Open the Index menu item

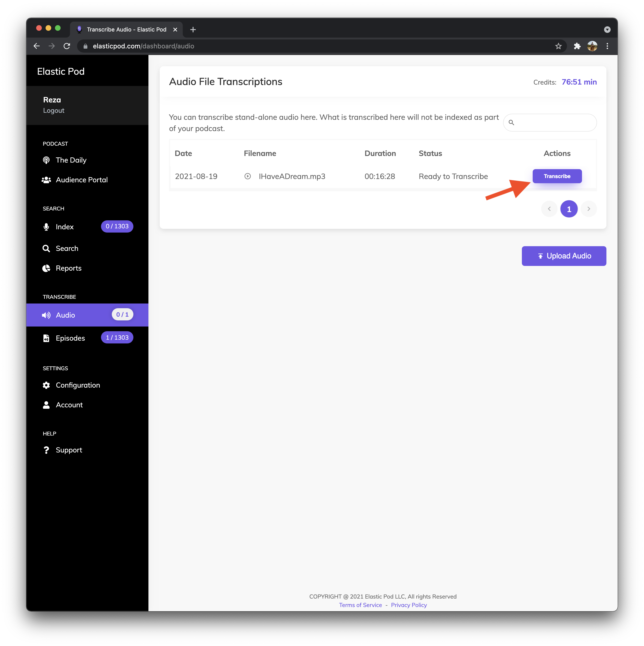pos(65,227)
